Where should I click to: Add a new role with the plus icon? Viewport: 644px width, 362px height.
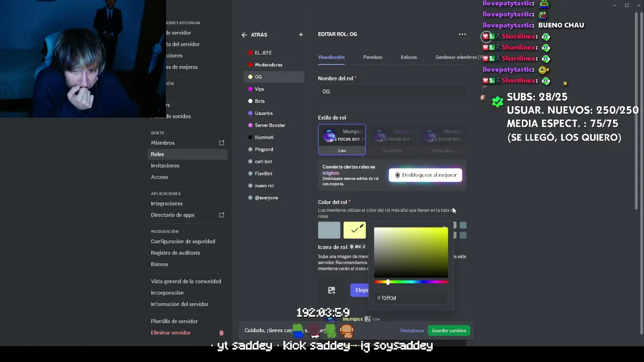coord(301,35)
